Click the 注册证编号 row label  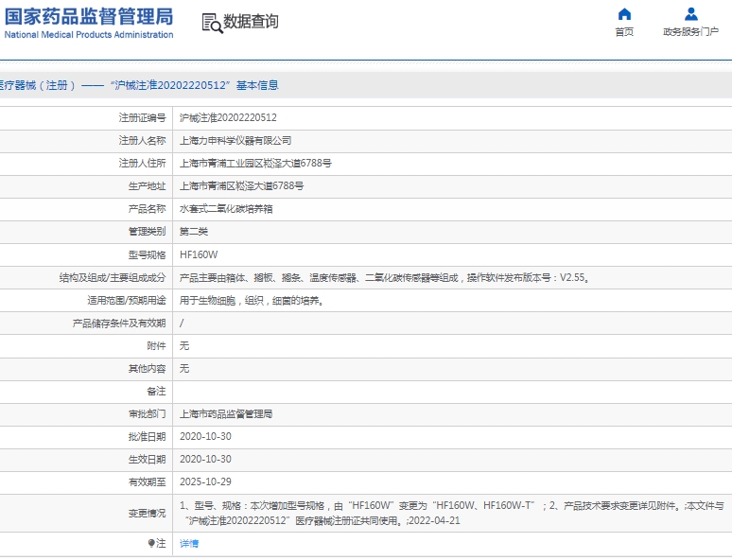point(143,117)
